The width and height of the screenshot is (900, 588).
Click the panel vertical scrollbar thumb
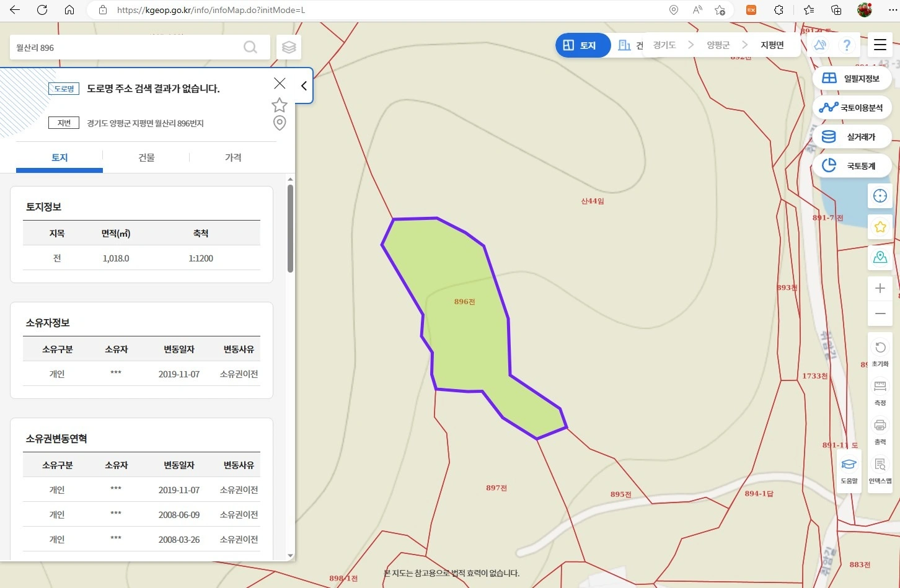click(290, 229)
